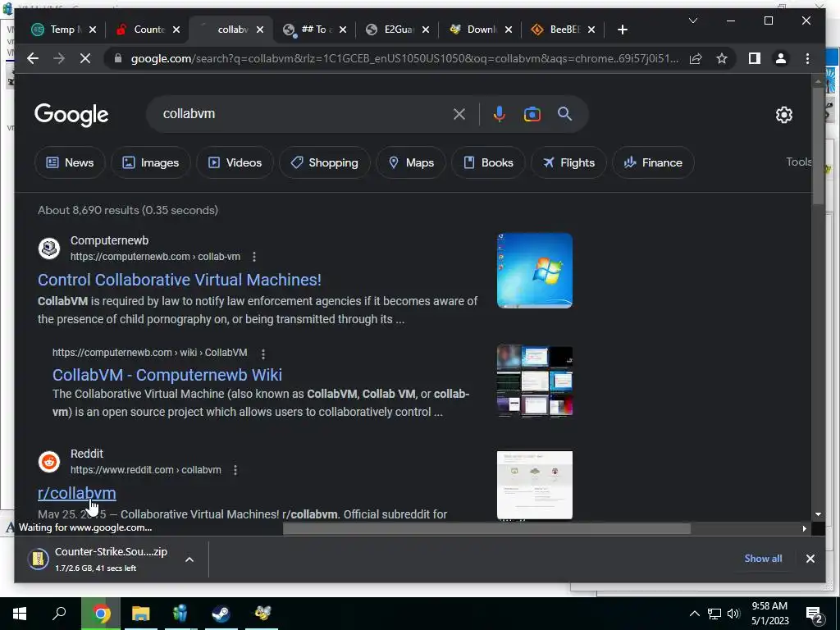
Task: Open Google quick settings gear
Action: tap(783, 114)
